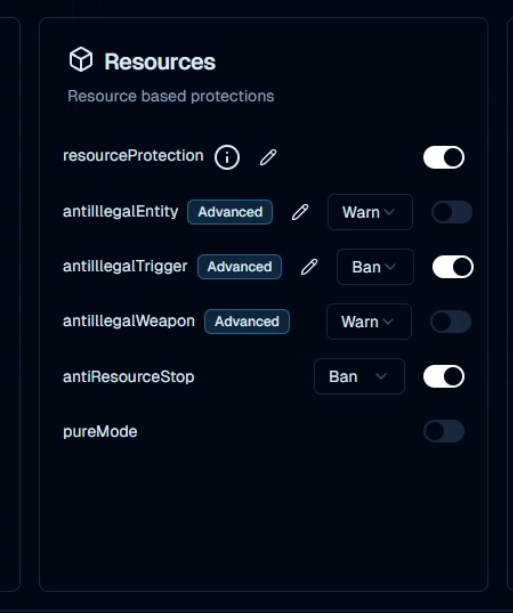Click the pureMode label
The height and width of the screenshot is (613, 513).
(100, 432)
